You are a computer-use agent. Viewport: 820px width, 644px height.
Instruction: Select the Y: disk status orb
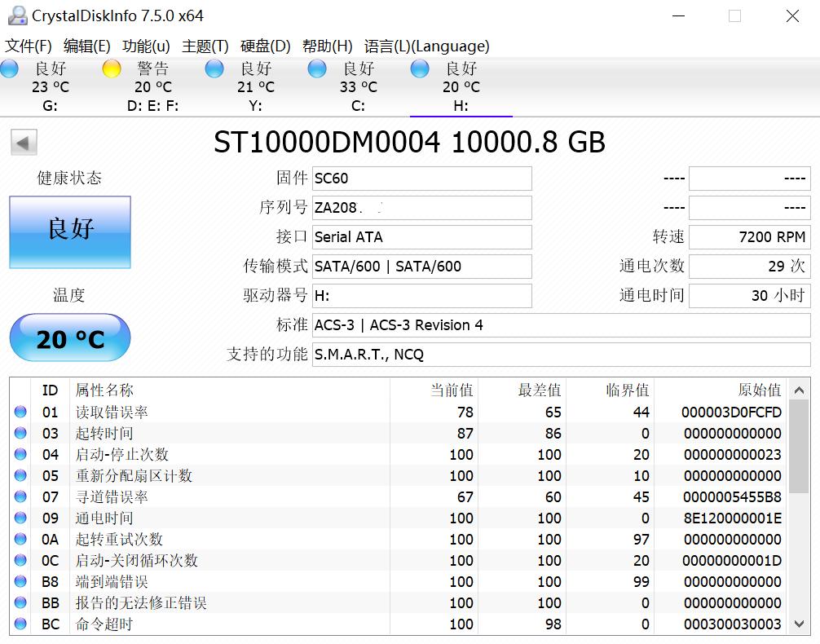[x=214, y=68]
